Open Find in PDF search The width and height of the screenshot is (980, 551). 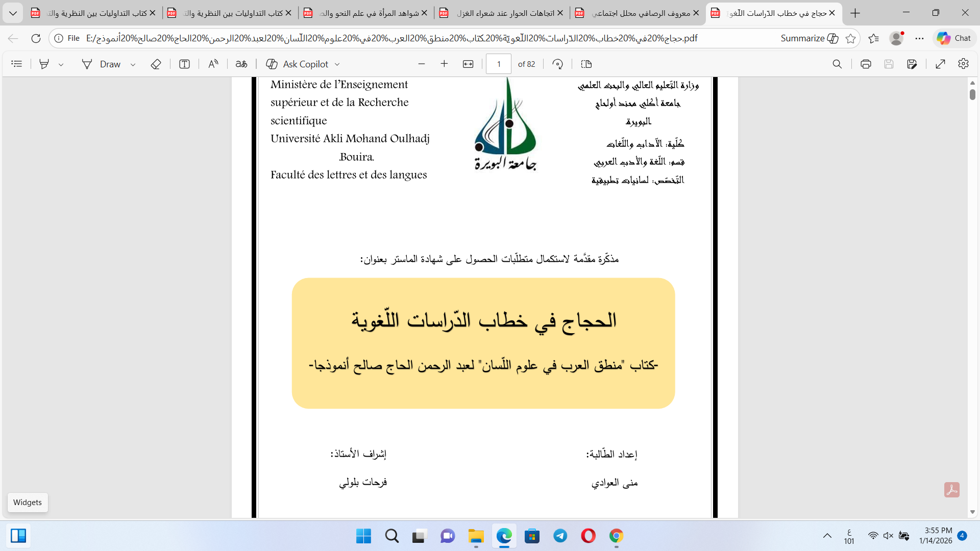coord(837,64)
